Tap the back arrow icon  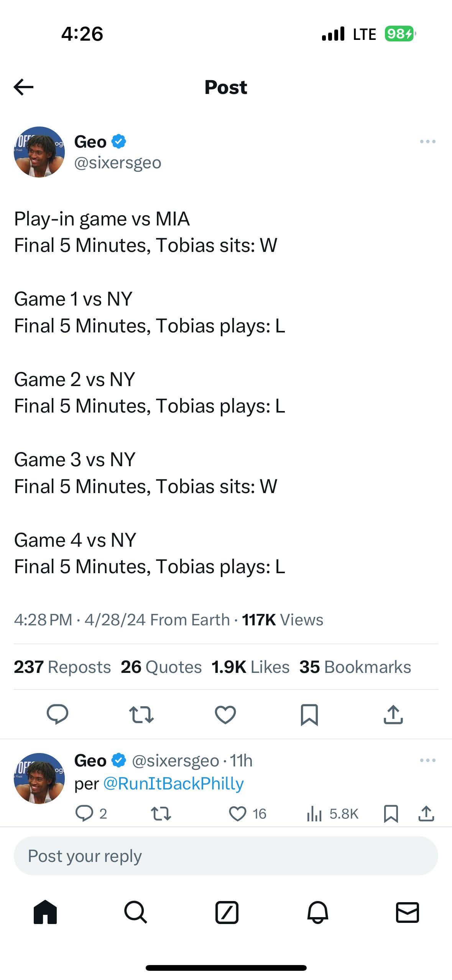[x=24, y=87]
